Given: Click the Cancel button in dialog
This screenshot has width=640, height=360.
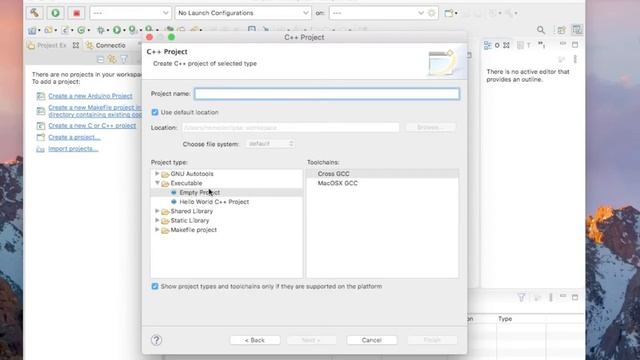Looking at the screenshot, I should point(371,340).
